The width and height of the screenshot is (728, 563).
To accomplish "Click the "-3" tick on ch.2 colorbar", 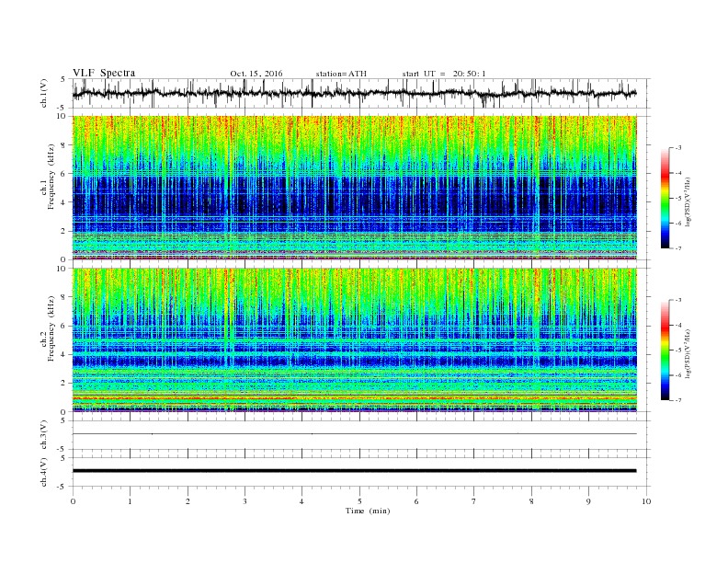I will (x=678, y=300).
